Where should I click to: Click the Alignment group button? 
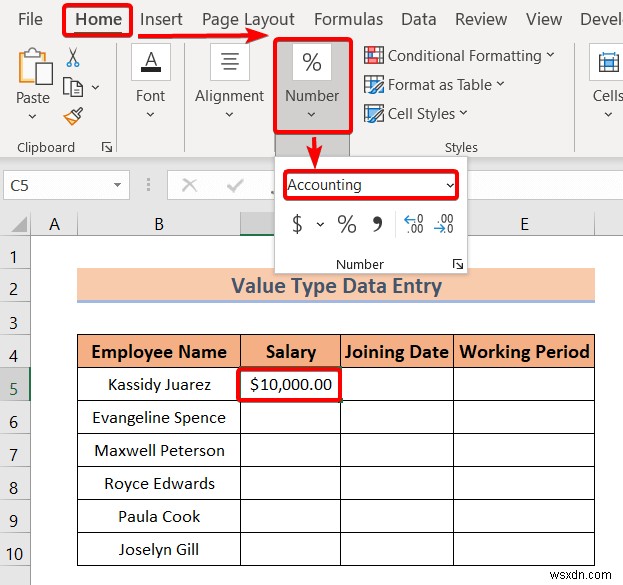[229, 81]
